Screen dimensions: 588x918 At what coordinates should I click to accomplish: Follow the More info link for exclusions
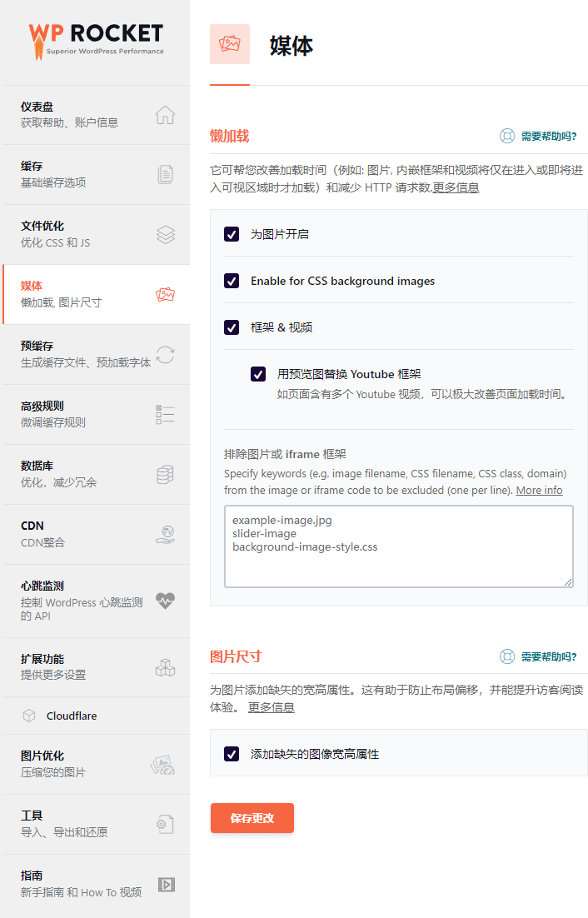[539, 491]
